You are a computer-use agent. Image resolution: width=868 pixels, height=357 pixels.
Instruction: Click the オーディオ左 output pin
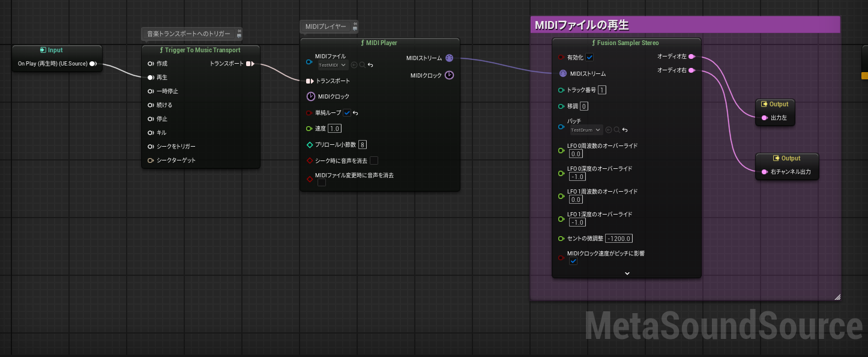pyautogui.click(x=692, y=56)
